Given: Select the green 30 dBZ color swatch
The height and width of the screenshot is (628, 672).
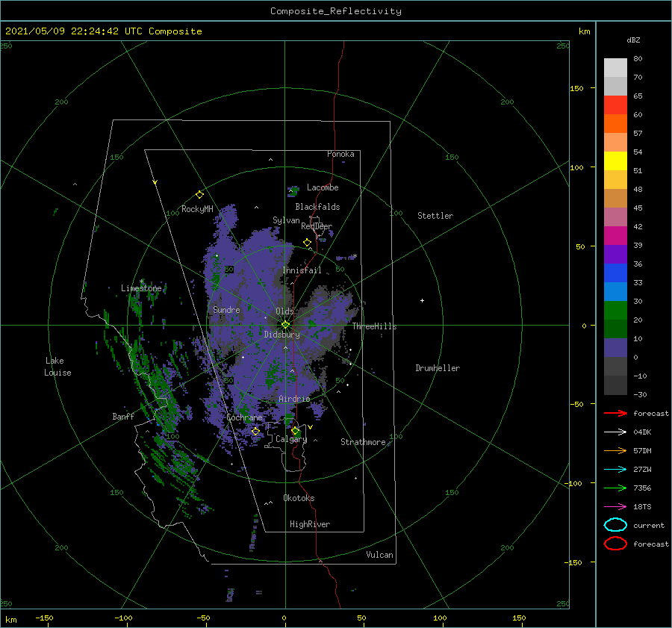Looking at the screenshot, I should [615, 310].
